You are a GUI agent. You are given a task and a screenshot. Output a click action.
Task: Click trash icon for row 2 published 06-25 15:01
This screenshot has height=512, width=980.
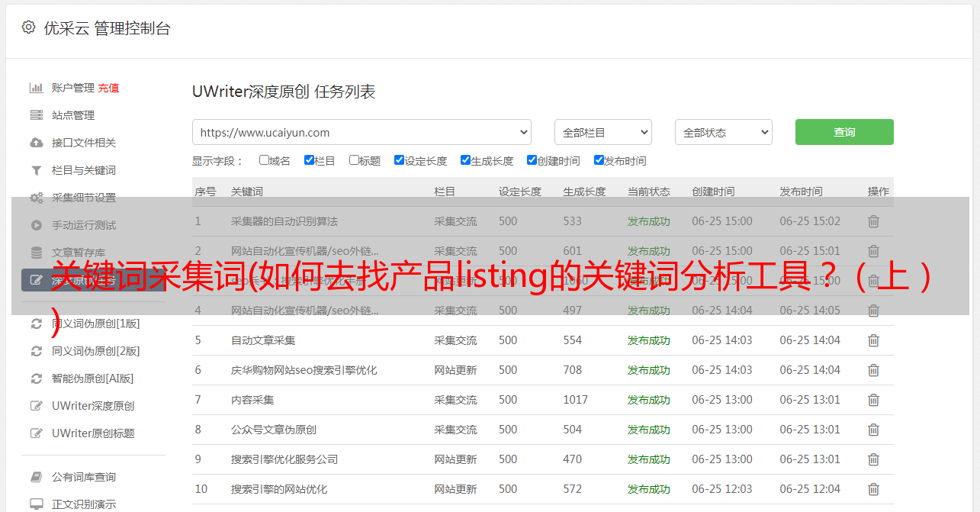pos(873,251)
